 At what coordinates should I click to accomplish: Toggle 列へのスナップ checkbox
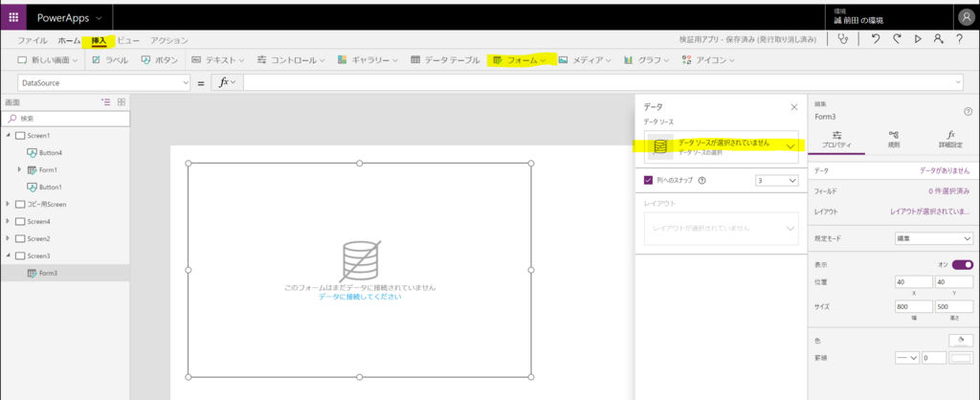pos(648,181)
